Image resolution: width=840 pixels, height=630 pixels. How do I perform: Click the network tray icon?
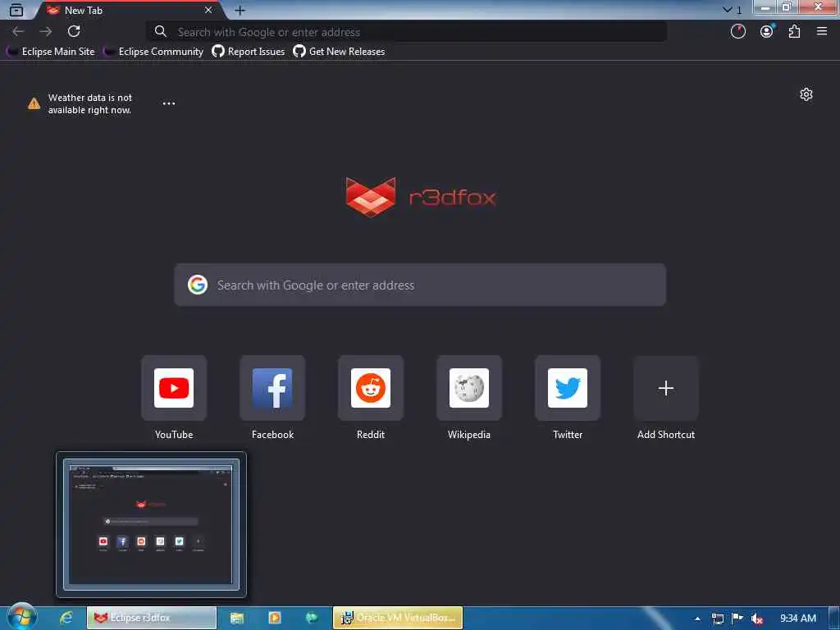(718, 619)
